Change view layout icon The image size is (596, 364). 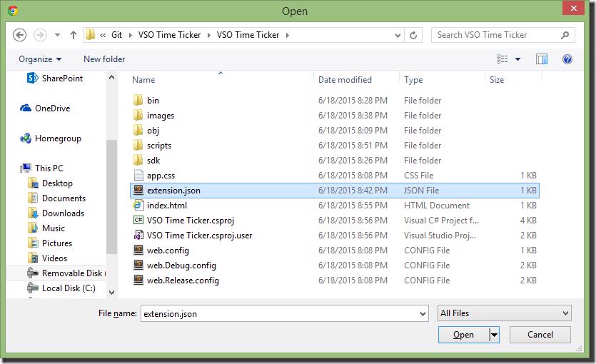(x=502, y=59)
